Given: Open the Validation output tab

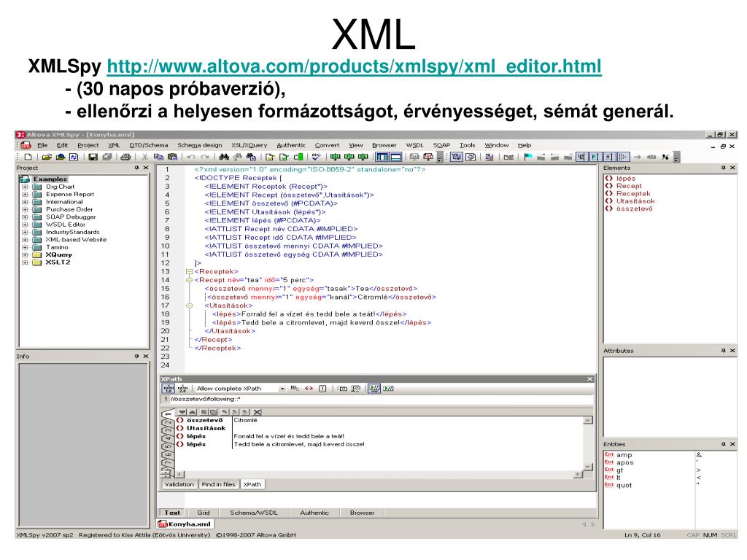Looking at the screenshot, I should [179, 484].
